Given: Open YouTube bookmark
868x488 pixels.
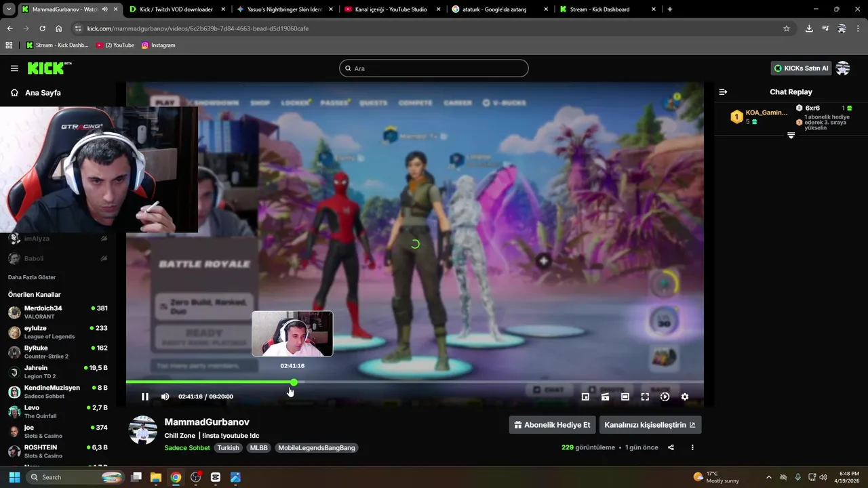Looking at the screenshot, I should (115, 45).
